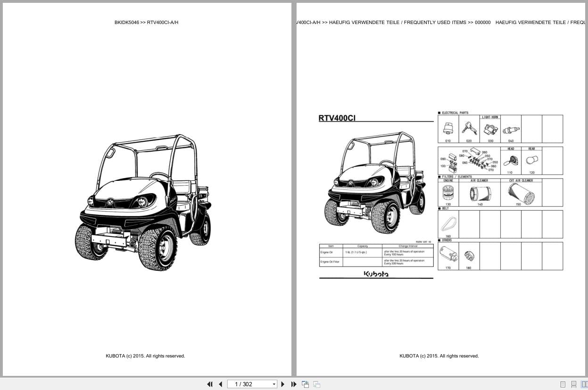Viewport: 588px width, 390px height.
Task: Click the copyright notice on the left page
Action: pos(145,356)
